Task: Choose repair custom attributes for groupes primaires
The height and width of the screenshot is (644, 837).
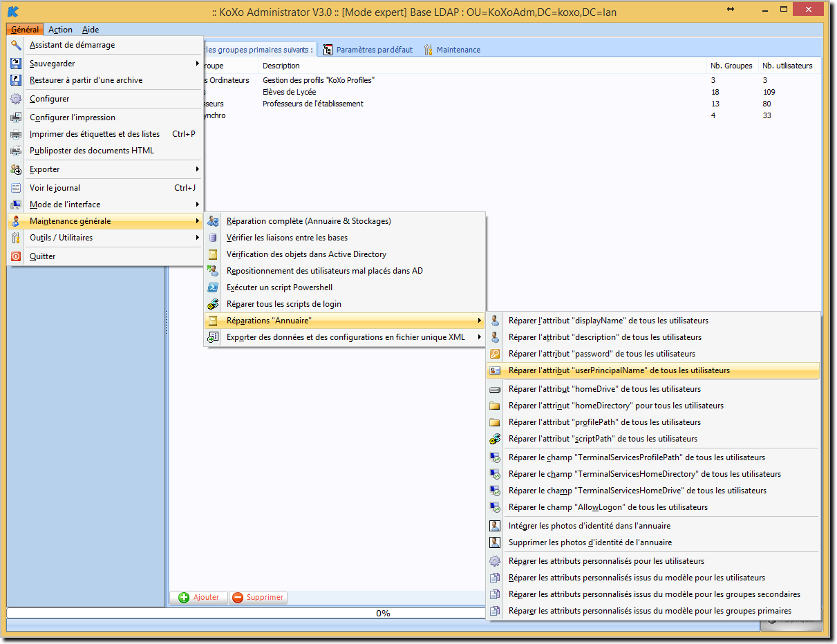Action: (x=653, y=611)
